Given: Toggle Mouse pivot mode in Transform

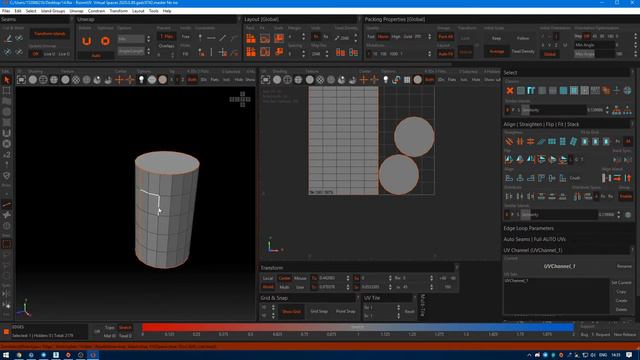Looking at the screenshot, I should 300,278.
